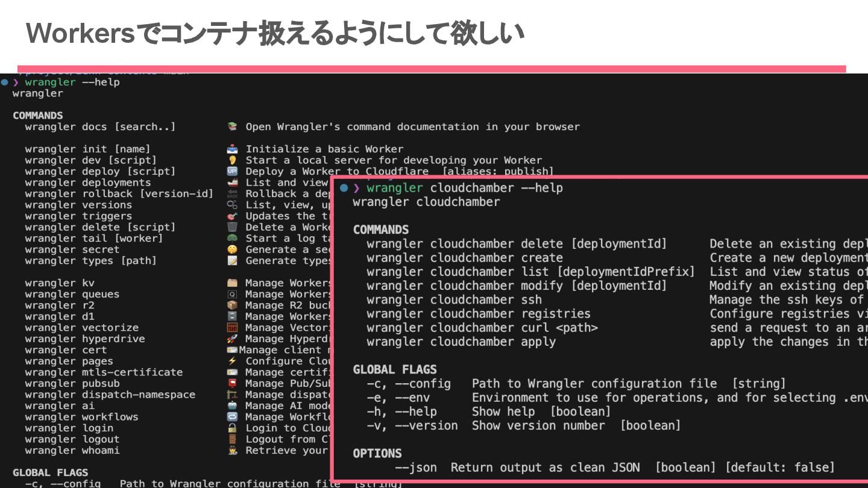Click 'Open Wrangler's command documentation in your browser'
The image size is (868, 488).
pyautogui.click(x=413, y=127)
